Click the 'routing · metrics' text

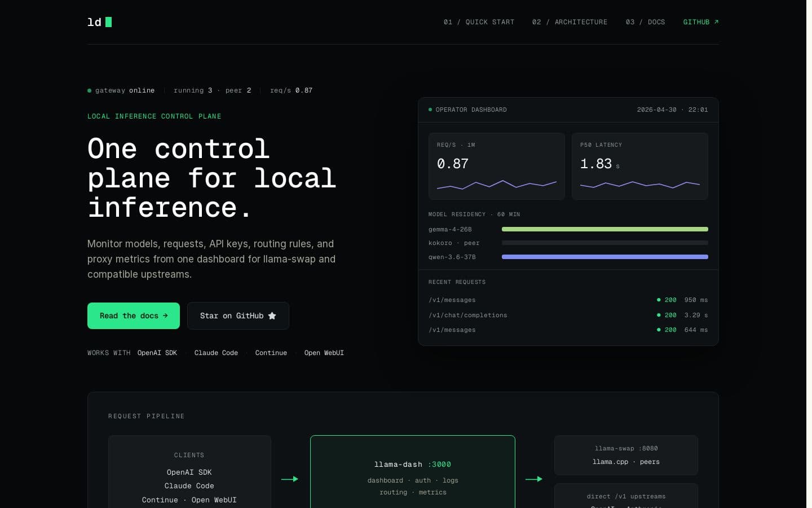413,492
